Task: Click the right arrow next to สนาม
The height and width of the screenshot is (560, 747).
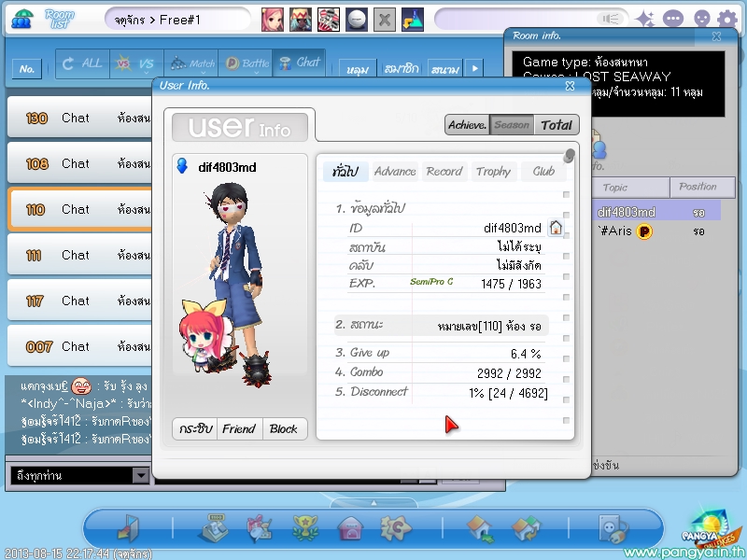Action: (475, 68)
